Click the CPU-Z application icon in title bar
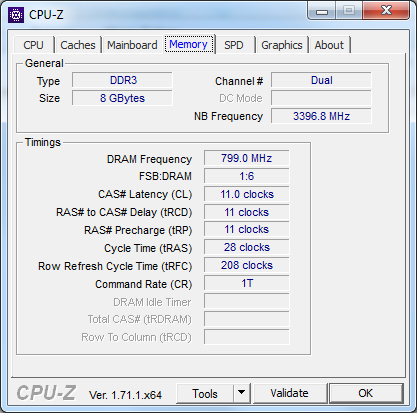 pos(16,15)
